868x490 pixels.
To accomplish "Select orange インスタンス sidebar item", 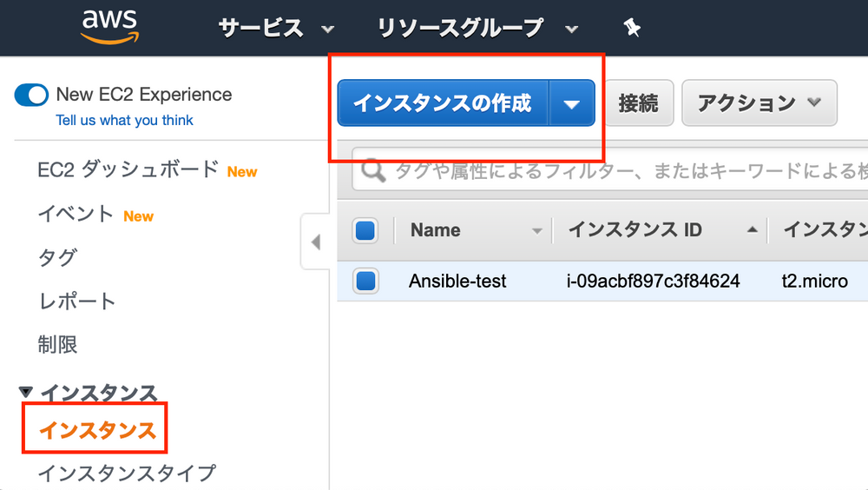I will tap(97, 430).
